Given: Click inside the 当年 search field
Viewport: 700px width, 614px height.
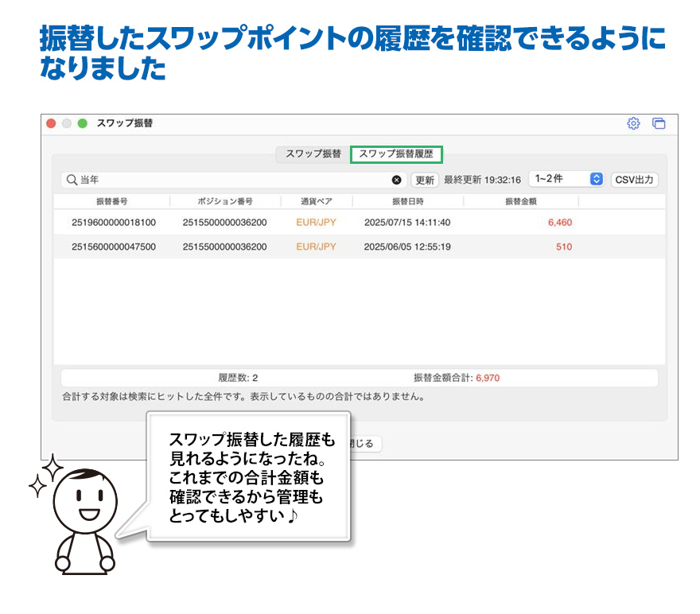Looking at the screenshot, I should pos(231,180).
